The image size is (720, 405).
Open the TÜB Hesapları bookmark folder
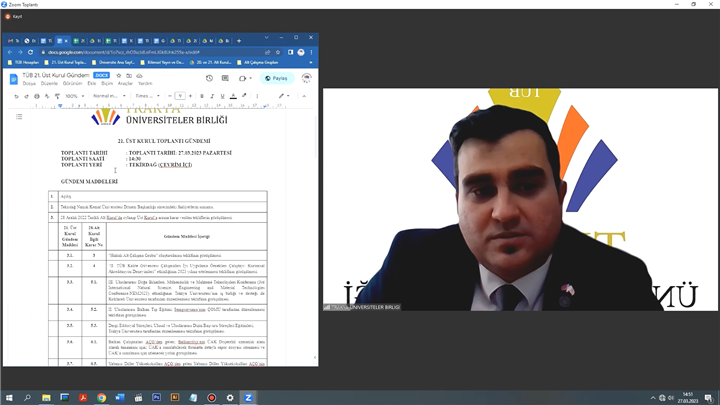23,62
